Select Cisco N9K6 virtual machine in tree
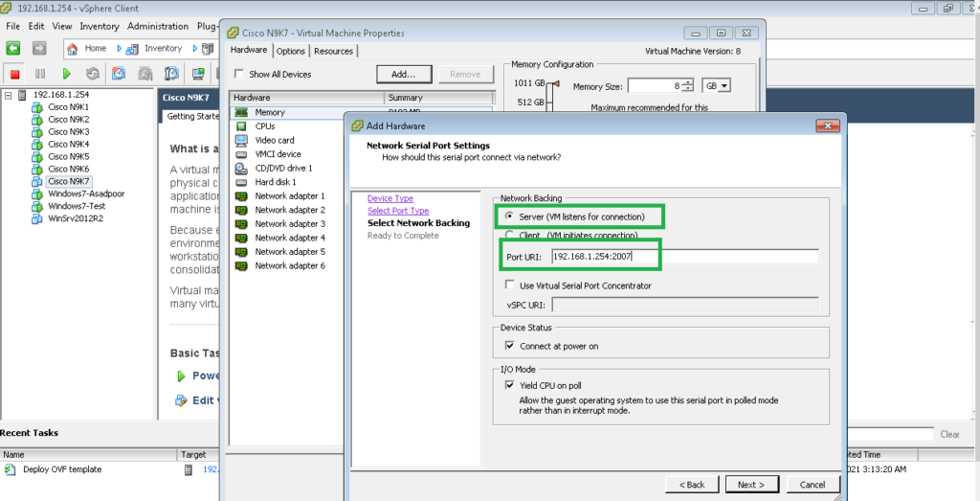This screenshot has width=980, height=501. click(x=68, y=169)
